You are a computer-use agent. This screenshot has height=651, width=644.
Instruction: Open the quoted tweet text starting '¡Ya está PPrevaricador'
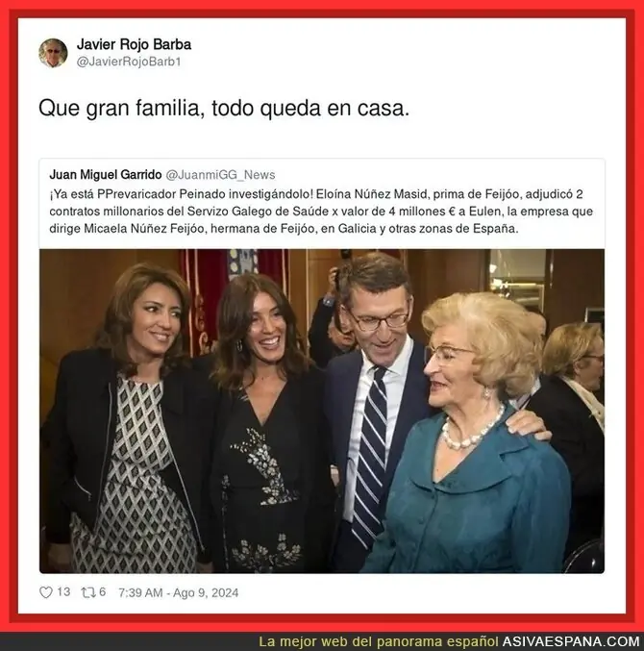tap(321, 212)
